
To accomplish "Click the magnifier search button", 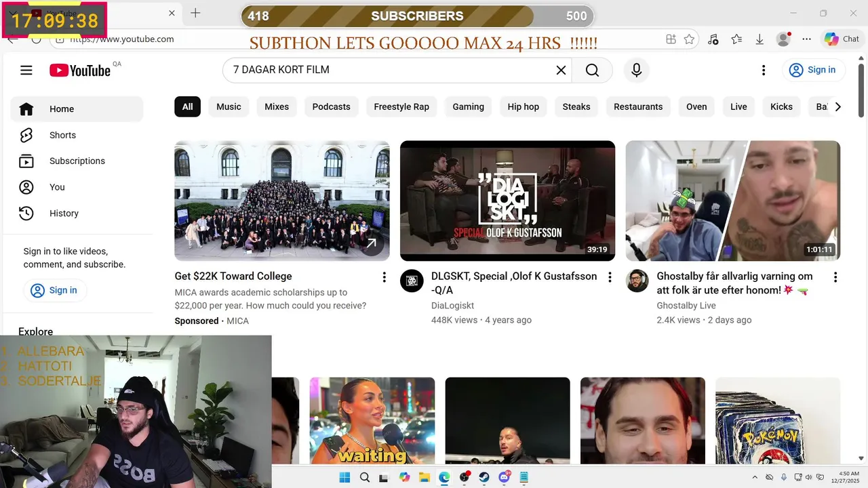I will (592, 70).
